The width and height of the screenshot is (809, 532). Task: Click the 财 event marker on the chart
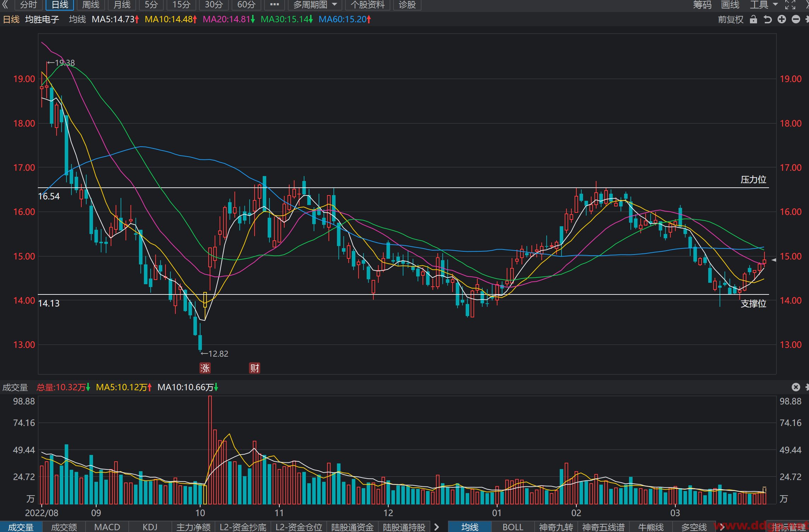[x=254, y=368]
